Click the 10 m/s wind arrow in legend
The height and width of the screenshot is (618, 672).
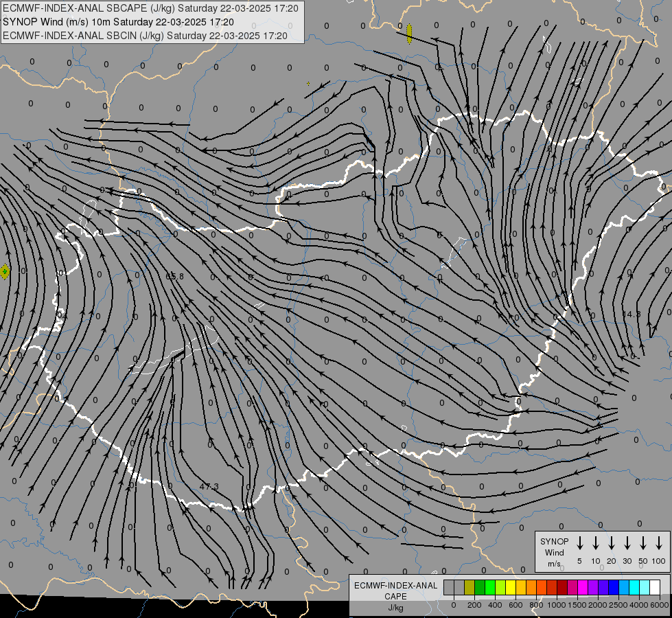[596, 543]
